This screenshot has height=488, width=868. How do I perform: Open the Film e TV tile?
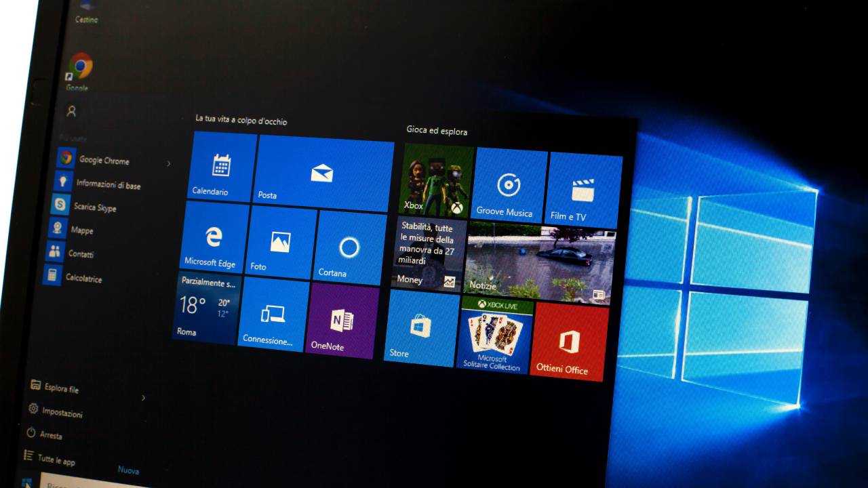pos(583,190)
